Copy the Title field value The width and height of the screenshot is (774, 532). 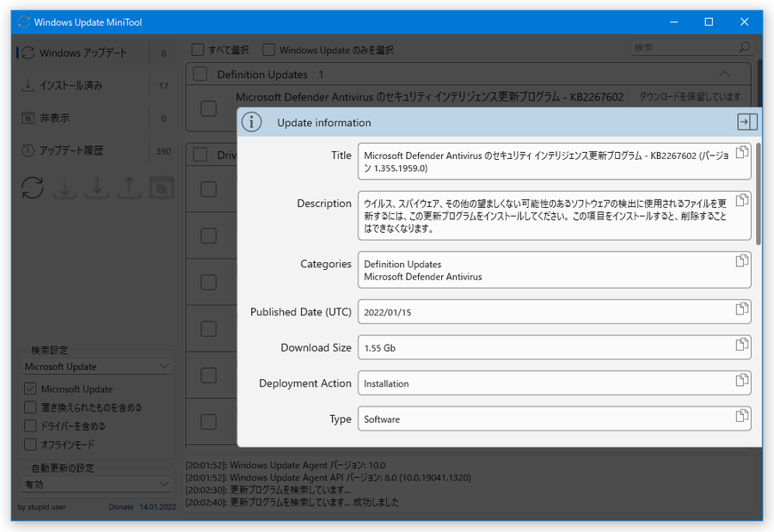pyautogui.click(x=741, y=152)
